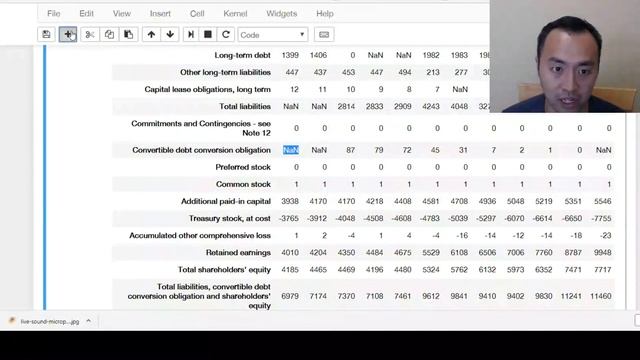The width and height of the screenshot is (640, 360).
Task: Click value 5546 in paid-in capital row
Action: pyautogui.click(x=602, y=202)
